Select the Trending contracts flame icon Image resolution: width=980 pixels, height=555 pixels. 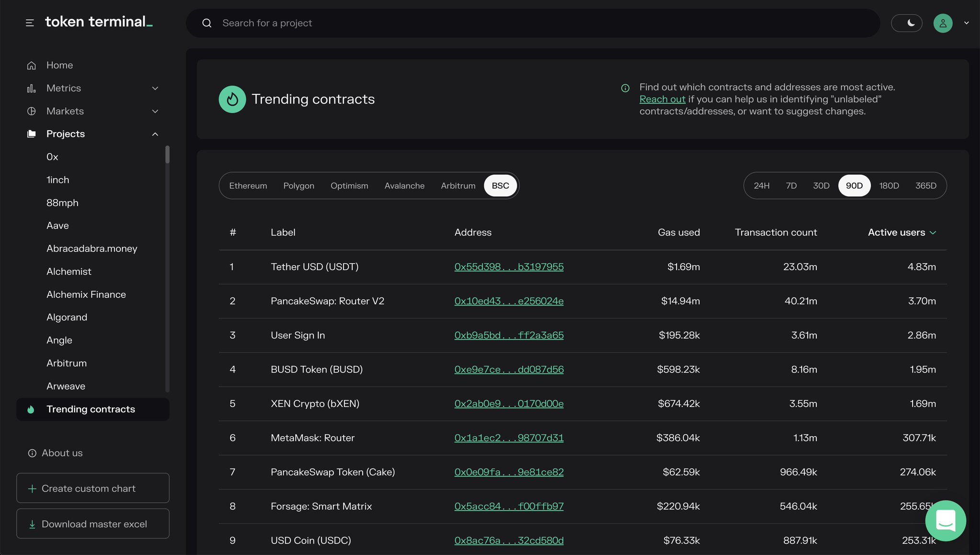click(31, 409)
